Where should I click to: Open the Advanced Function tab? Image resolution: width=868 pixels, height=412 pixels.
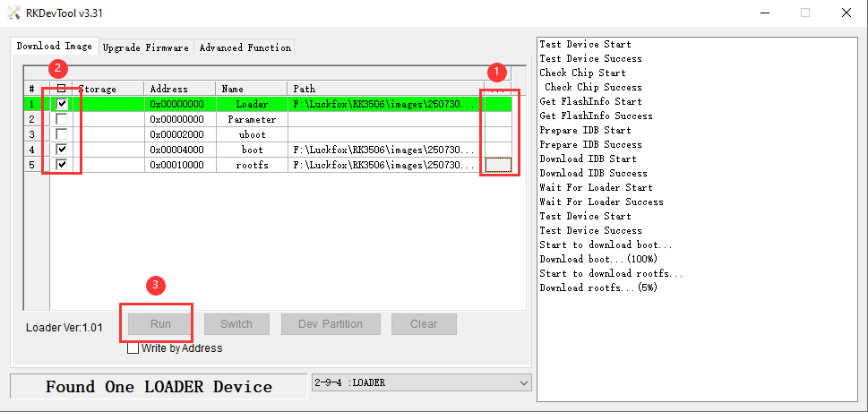tap(245, 47)
